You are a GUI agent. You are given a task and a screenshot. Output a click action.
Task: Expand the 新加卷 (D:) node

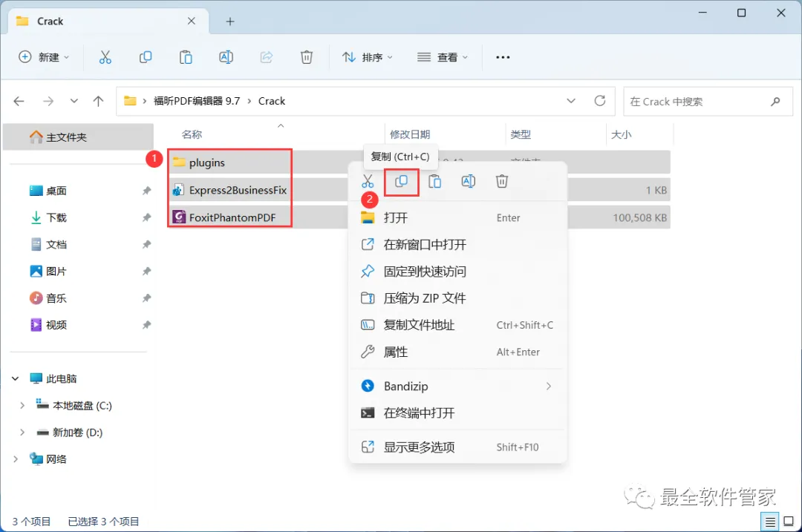22,433
